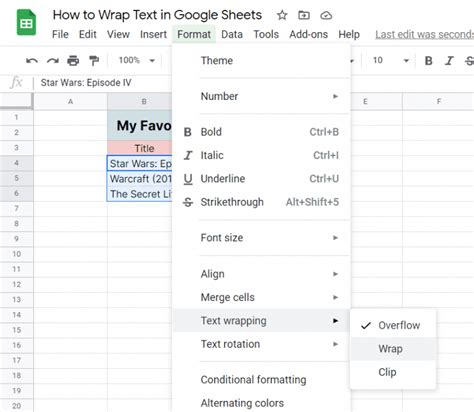
Task: Open the Help menu
Action: (349, 34)
